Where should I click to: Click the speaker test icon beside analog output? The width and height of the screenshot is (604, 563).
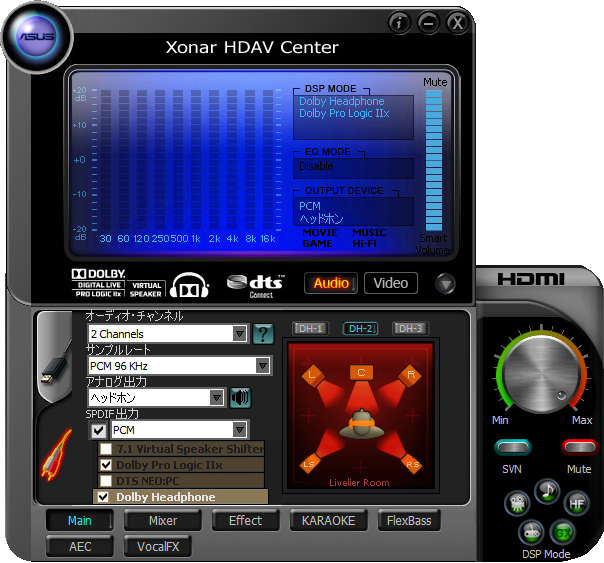click(x=240, y=398)
